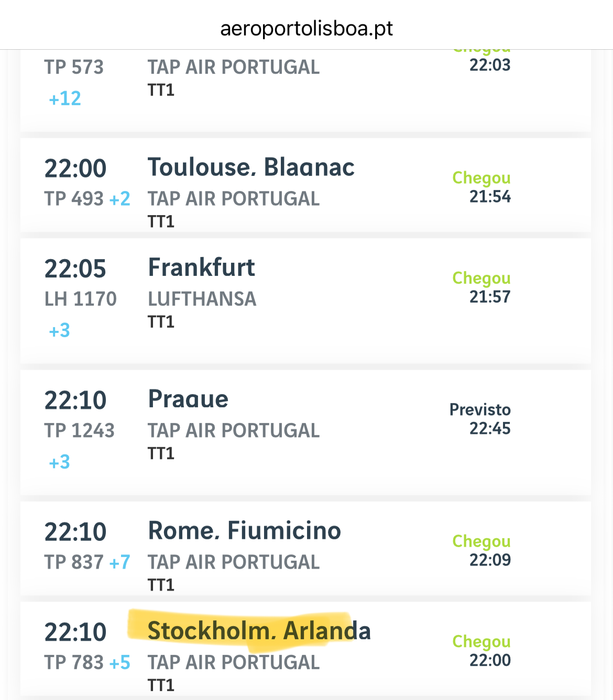The width and height of the screenshot is (613, 700).
Task: Click Previsto 22:45 status for Prague
Action: [480, 419]
